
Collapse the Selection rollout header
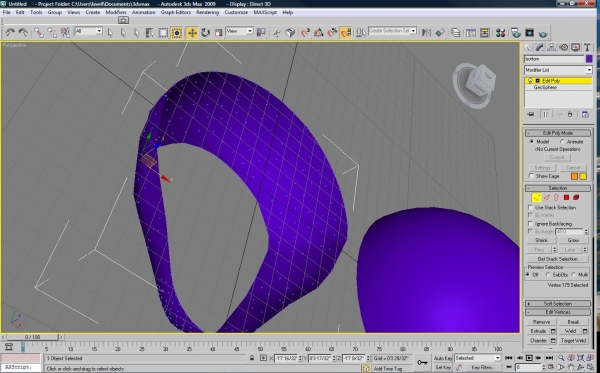pos(558,188)
